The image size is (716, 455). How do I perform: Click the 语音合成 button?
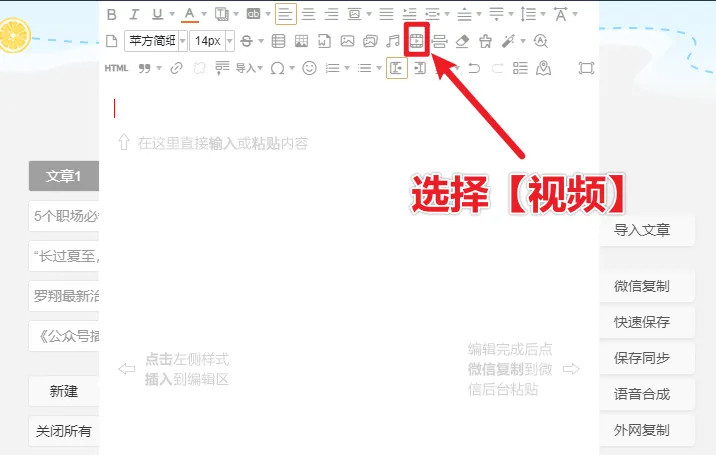[646, 394]
